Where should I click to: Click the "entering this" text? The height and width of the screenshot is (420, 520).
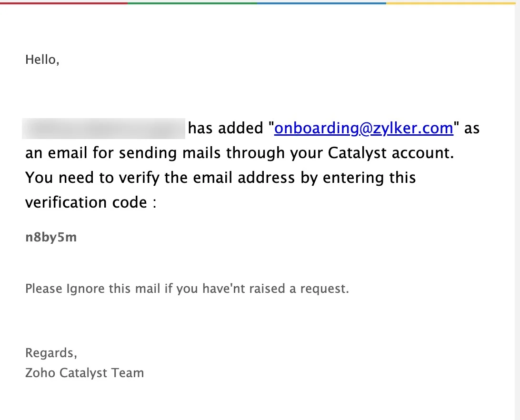[370, 178]
